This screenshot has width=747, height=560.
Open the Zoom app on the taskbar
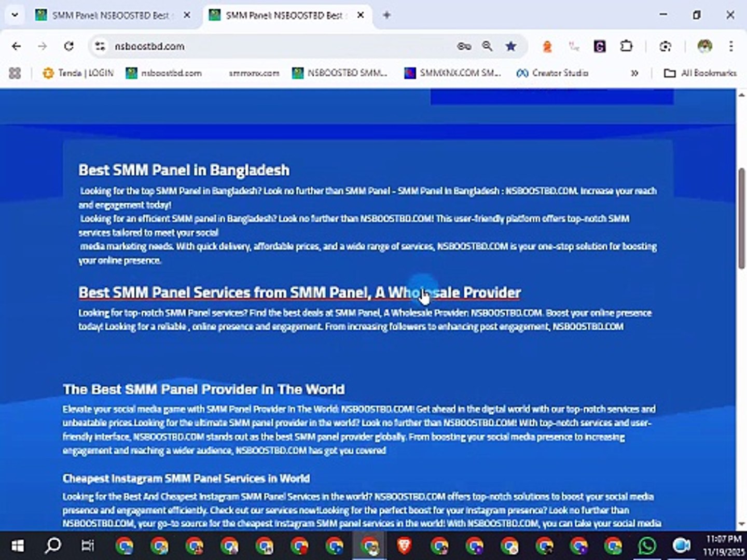pos(681,546)
